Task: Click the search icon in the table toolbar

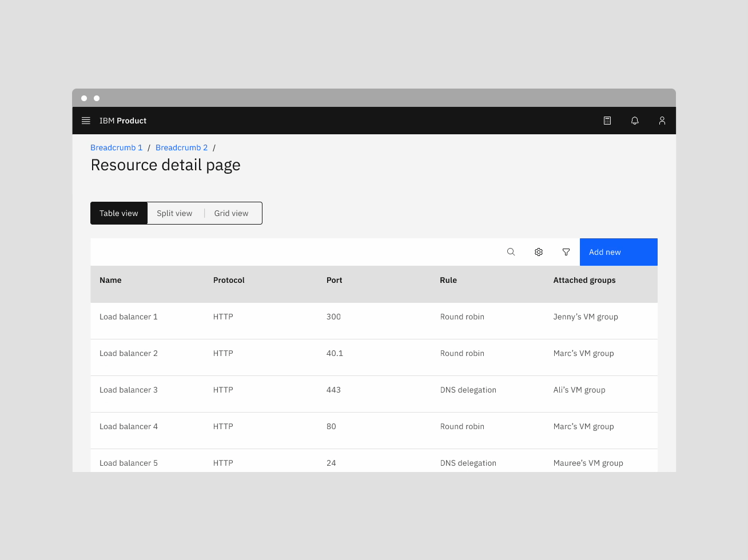Action: pos(511,251)
